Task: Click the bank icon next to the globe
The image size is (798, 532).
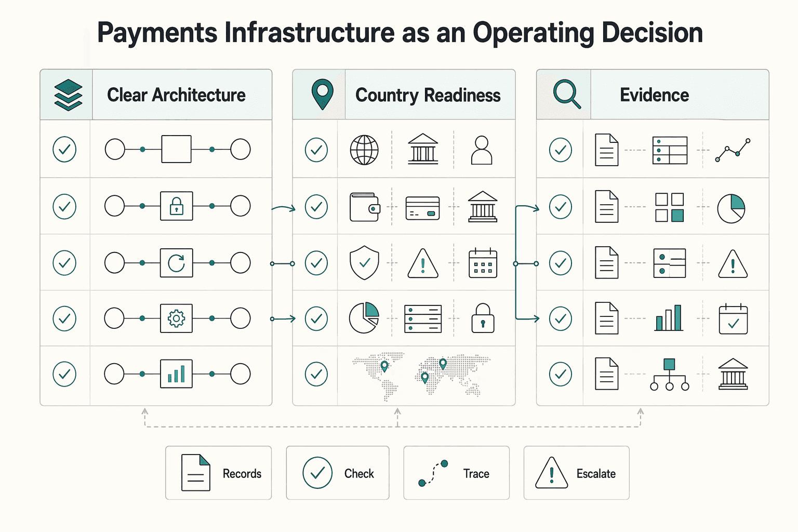Action: click(x=423, y=149)
